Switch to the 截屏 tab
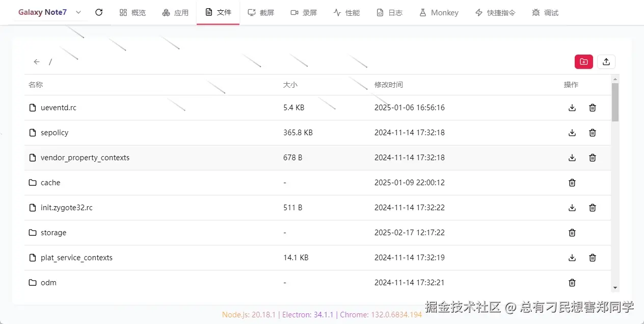 click(x=261, y=12)
